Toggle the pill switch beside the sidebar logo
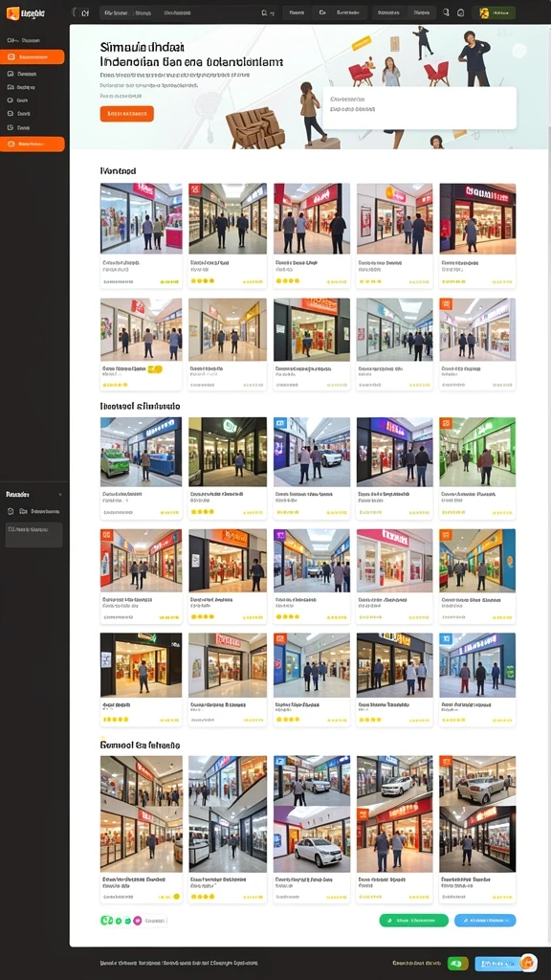 81,12
